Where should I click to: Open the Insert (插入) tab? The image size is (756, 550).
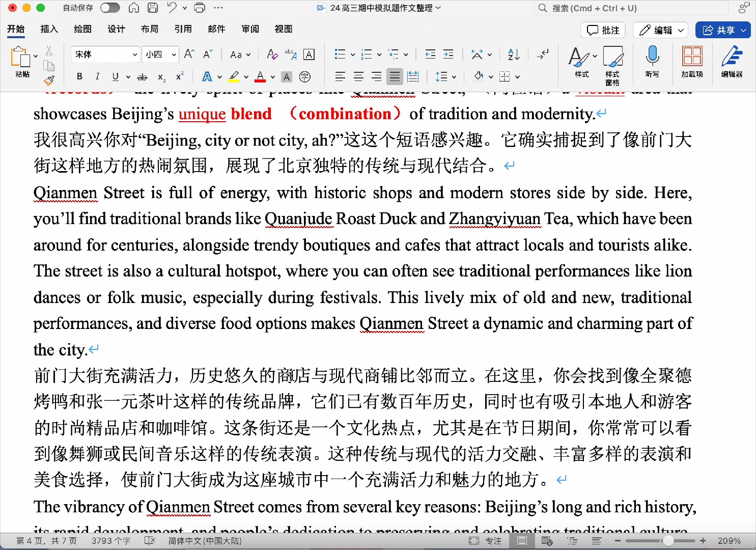pyautogui.click(x=49, y=29)
